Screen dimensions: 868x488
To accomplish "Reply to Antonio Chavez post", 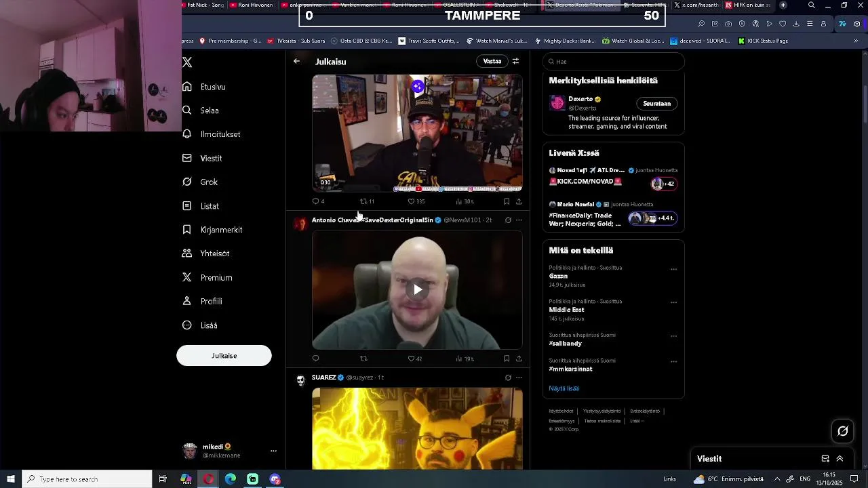I will pyautogui.click(x=315, y=359).
